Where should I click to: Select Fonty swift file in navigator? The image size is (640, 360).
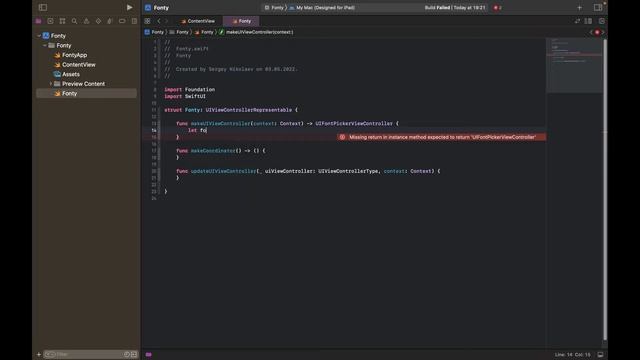[x=87, y=93]
